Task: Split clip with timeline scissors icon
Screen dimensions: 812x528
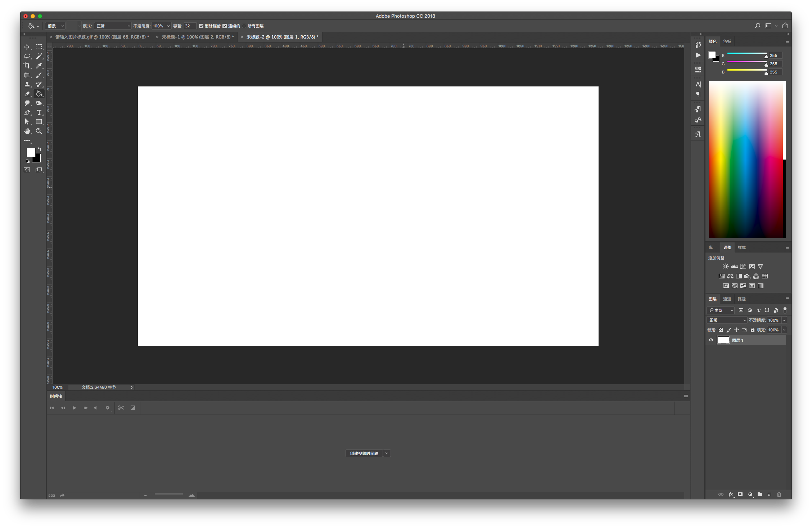Action: pos(121,408)
